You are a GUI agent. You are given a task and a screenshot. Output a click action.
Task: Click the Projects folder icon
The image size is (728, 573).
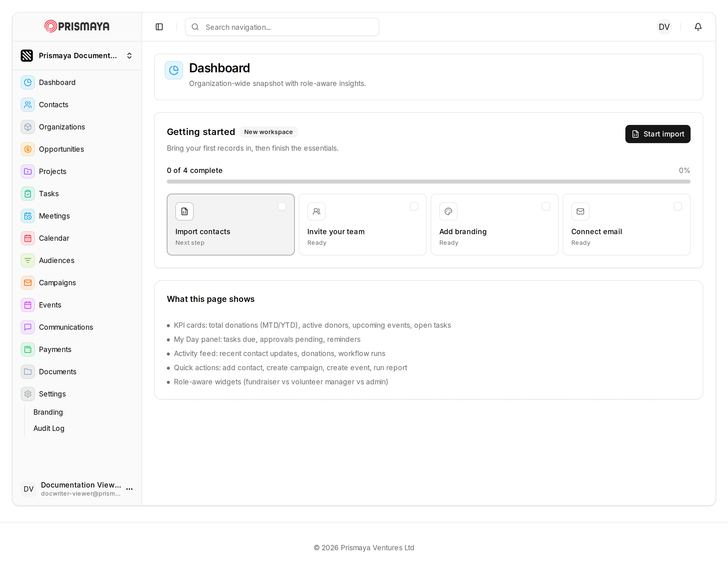coord(28,171)
